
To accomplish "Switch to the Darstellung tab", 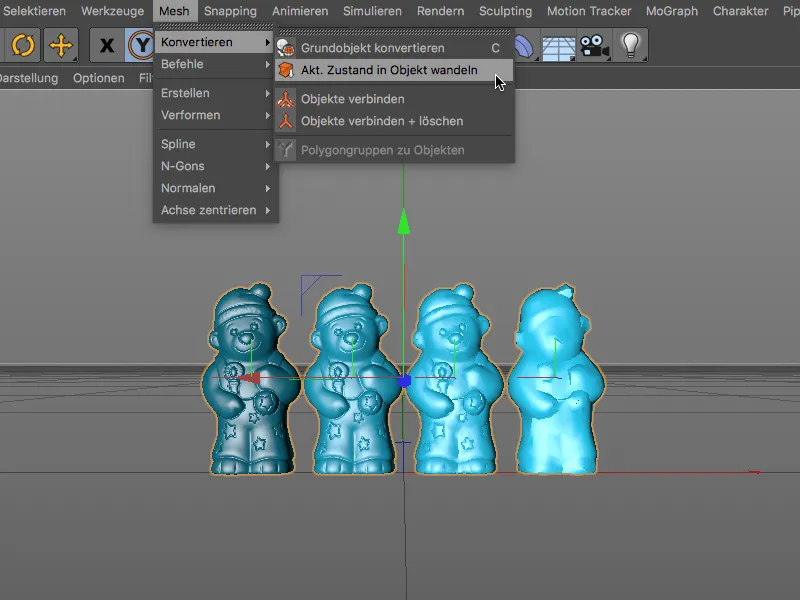I will tap(29, 77).
